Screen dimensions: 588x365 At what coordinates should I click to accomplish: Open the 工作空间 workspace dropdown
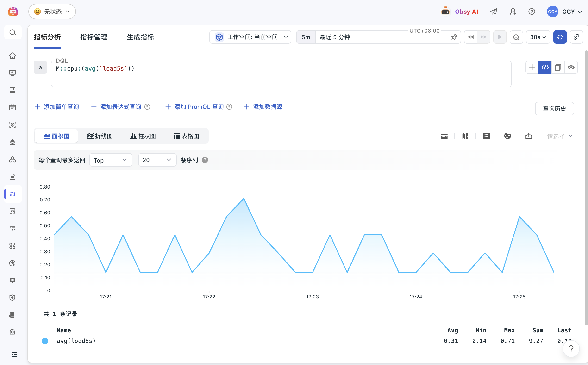[250, 37]
